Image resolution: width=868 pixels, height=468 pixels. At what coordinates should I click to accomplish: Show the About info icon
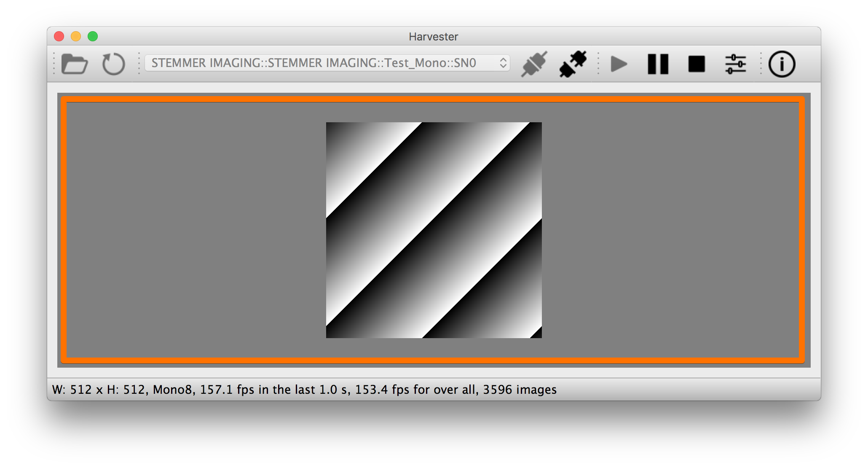tap(782, 64)
